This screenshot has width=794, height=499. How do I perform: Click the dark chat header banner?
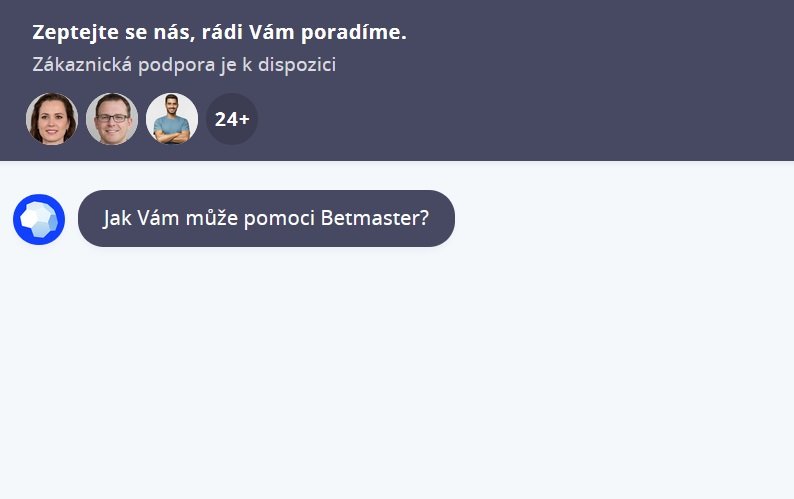click(x=397, y=80)
